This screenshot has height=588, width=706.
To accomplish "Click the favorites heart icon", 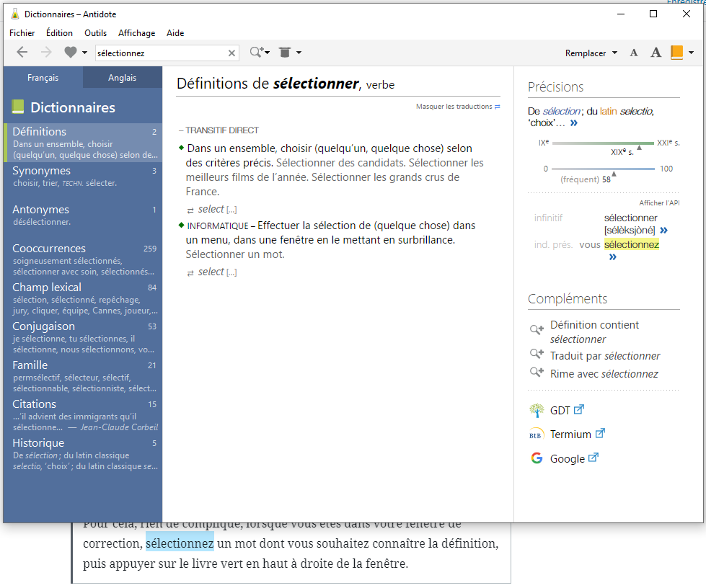I will pos(70,53).
